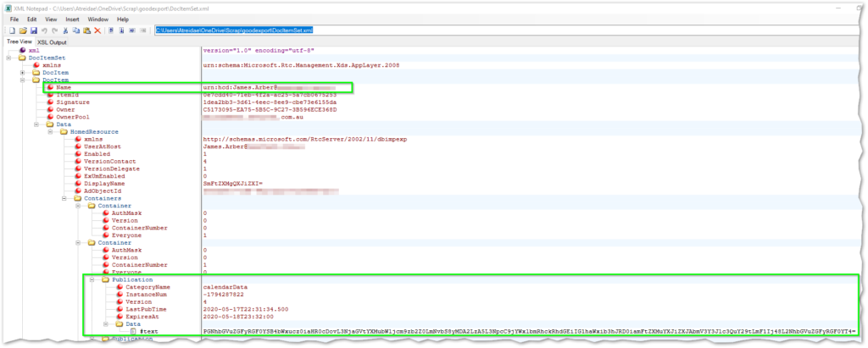The height and width of the screenshot is (348, 868).
Task: Select the Tree View tab
Action: [x=19, y=41]
